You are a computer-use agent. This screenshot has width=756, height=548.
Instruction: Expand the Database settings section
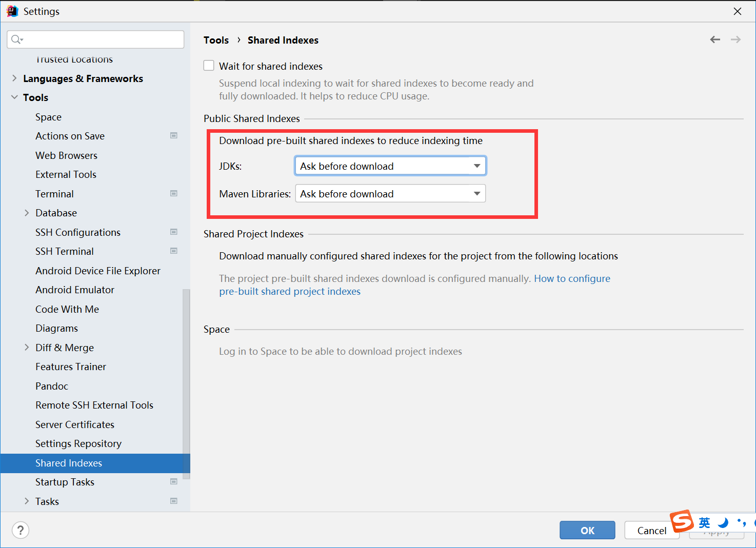point(27,213)
